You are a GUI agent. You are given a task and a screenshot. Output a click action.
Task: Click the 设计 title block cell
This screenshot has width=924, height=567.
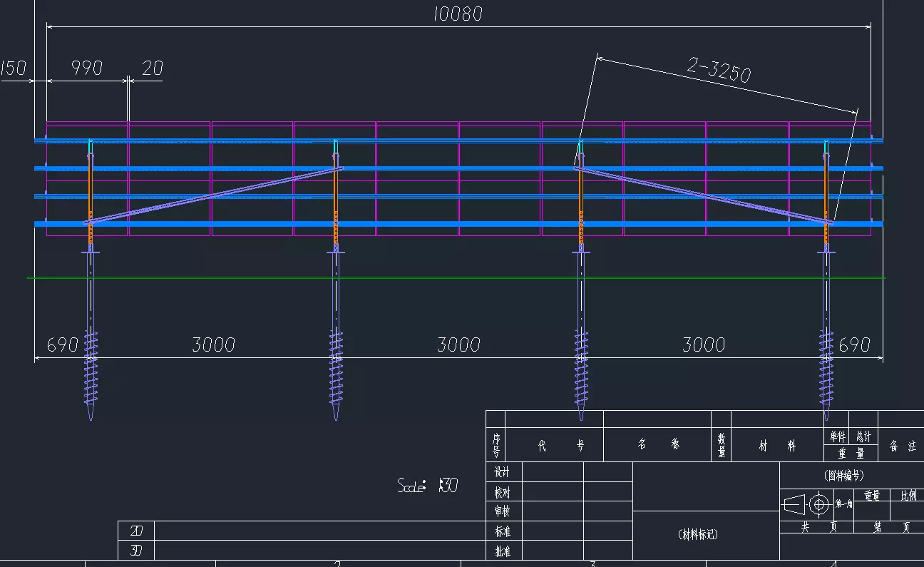tap(503, 472)
